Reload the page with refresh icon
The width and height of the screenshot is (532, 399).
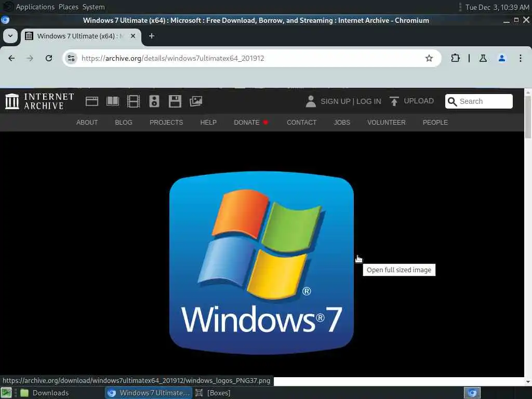pos(49,58)
